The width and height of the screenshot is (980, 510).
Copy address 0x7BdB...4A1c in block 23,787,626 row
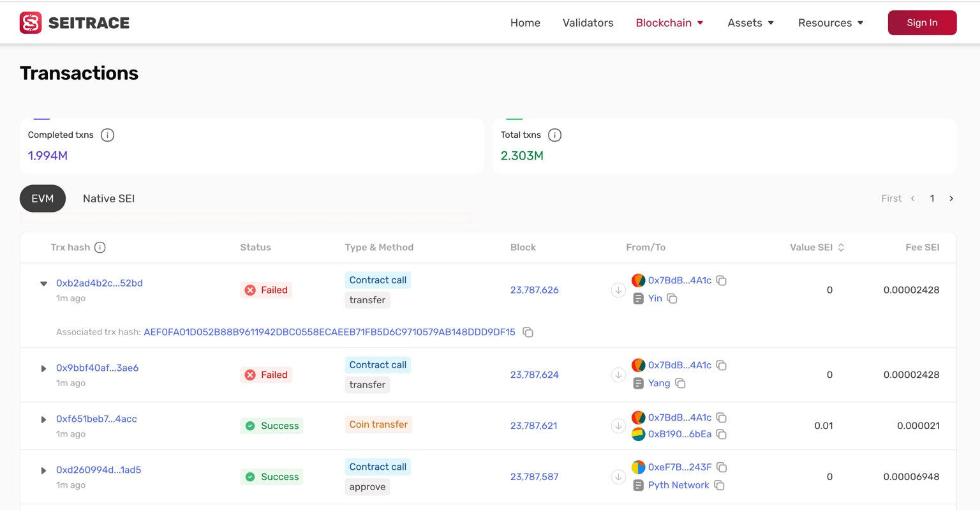point(722,281)
